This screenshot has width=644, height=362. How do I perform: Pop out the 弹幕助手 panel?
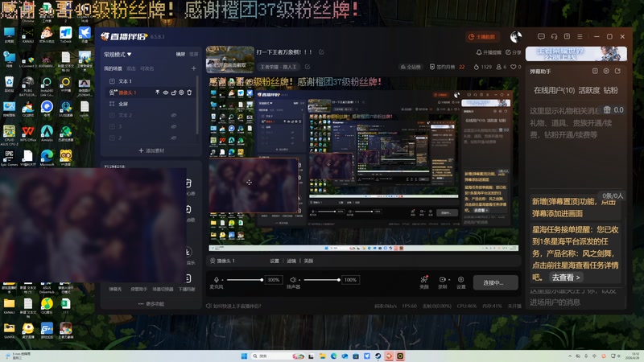[617, 71]
